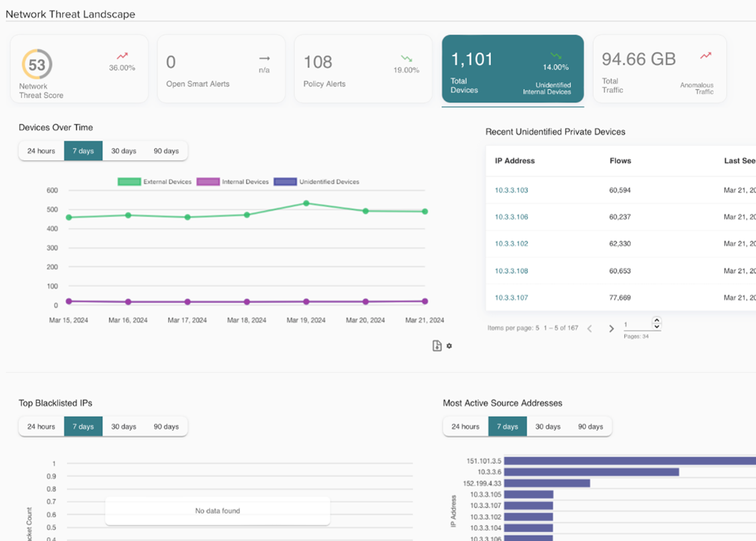This screenshot has height=541, width=756.
Task: Click the Network Threat Score gauge
Action: point(37,64)
